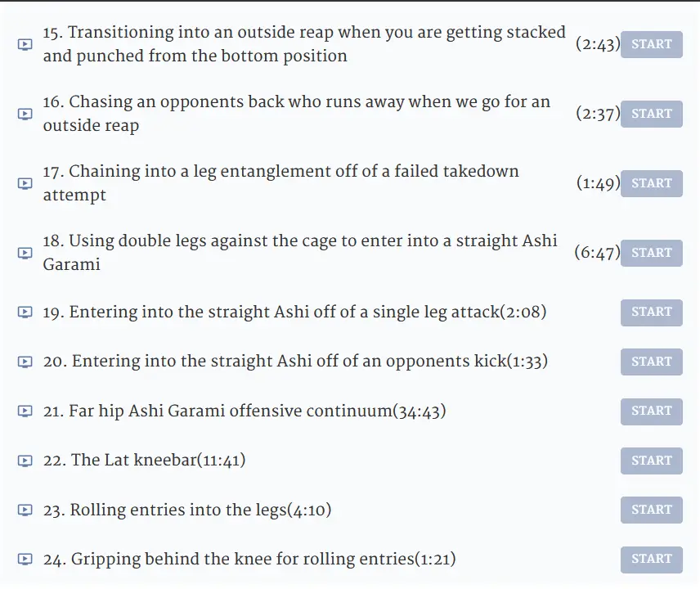Start lesson 15 outside reap video

point(651,45)
